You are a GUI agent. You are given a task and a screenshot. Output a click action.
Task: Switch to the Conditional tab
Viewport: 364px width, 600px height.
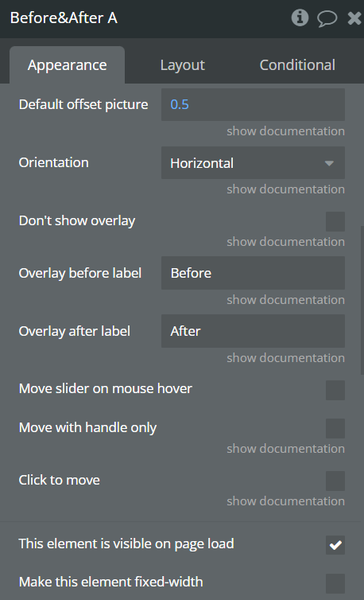pos(297,64)
